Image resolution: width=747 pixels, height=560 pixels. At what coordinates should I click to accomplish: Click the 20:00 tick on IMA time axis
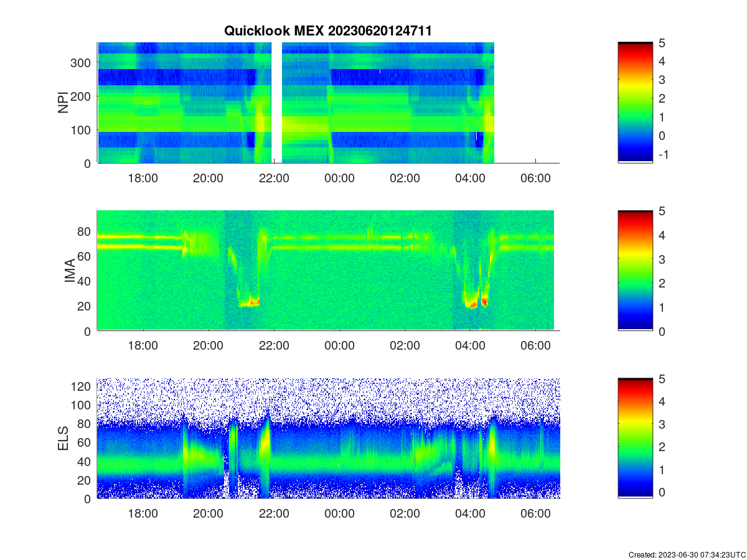click(x=208, y=346)
